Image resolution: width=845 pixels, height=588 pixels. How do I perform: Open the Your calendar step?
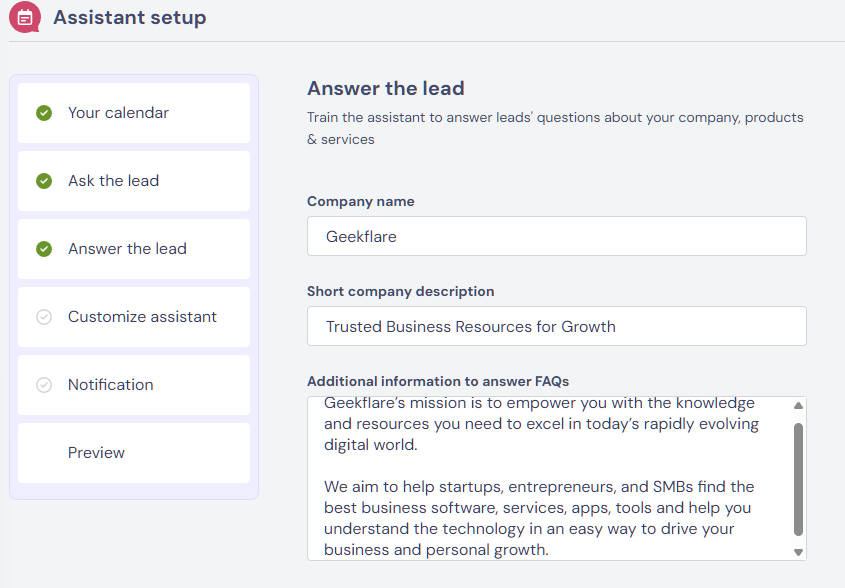pos(134,113)
